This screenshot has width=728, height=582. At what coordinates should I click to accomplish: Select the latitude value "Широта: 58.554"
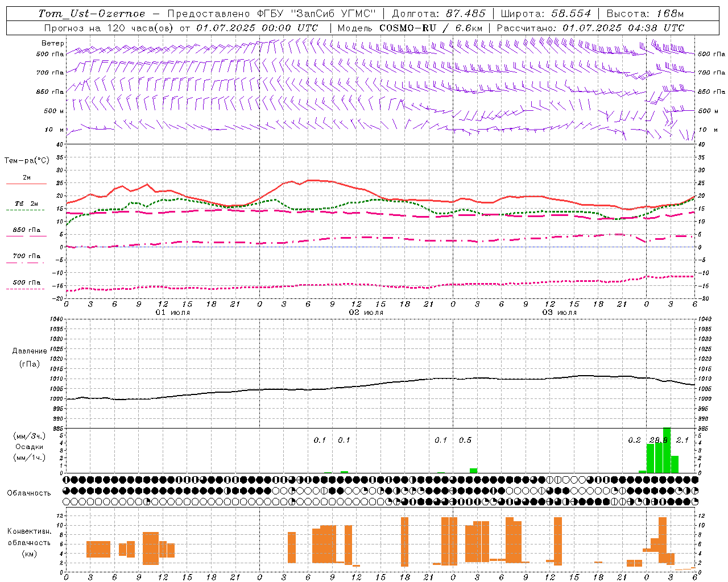coord(545,14)
